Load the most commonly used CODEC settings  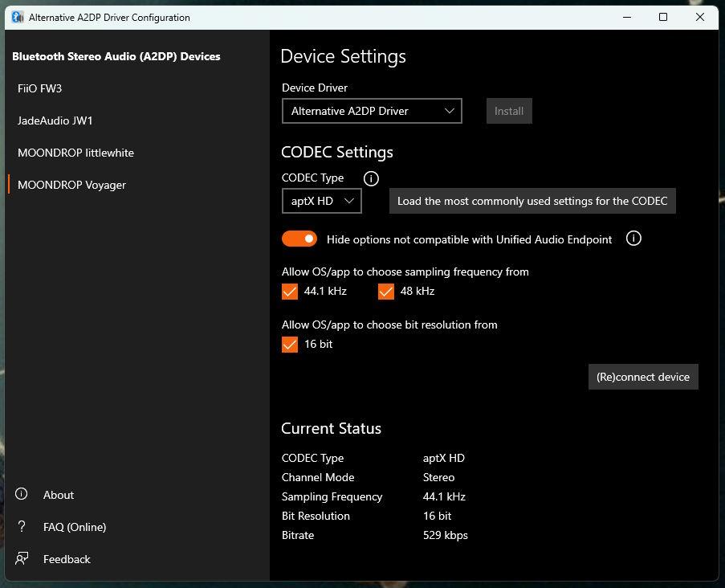pyautogui.click(x=532, y=201)
